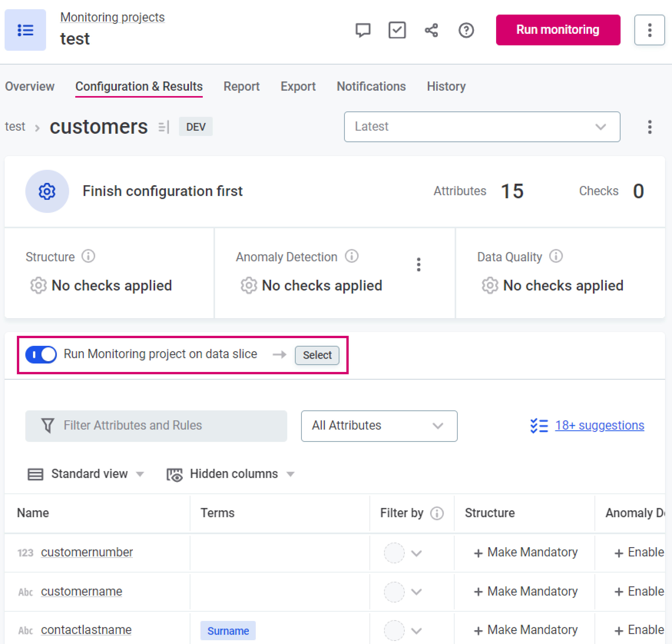
Task: Click the comments speech bubble icon
Action: click(363, 30)
